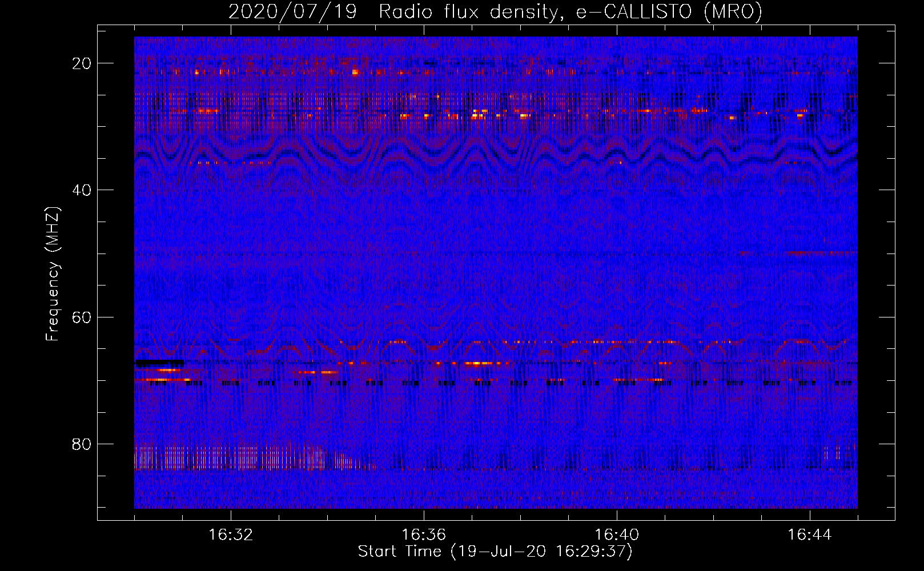Click the frequency tick label "80"

click(82, 444)
